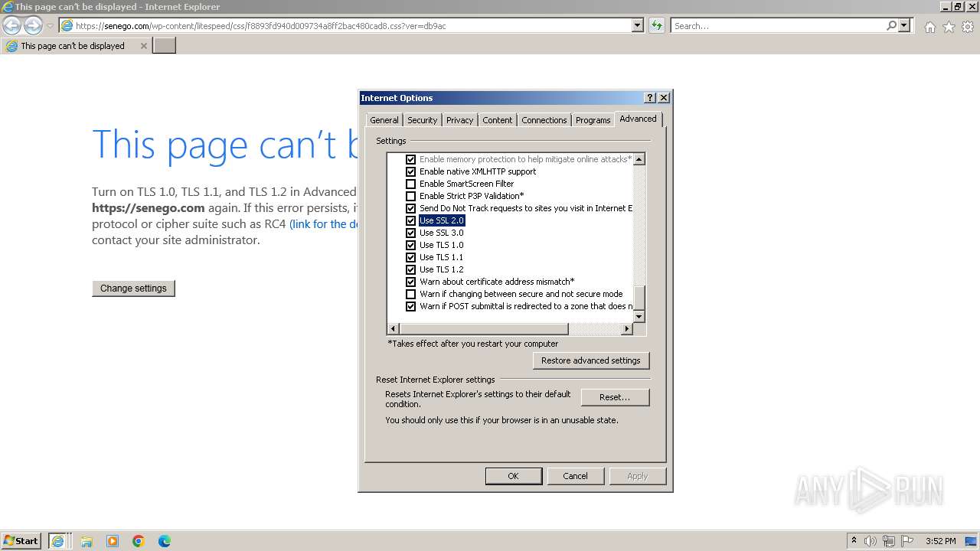Toggle Enable native XMLHTTP support
The width and height of the screenshot is (980, 551).
(410, 171)
